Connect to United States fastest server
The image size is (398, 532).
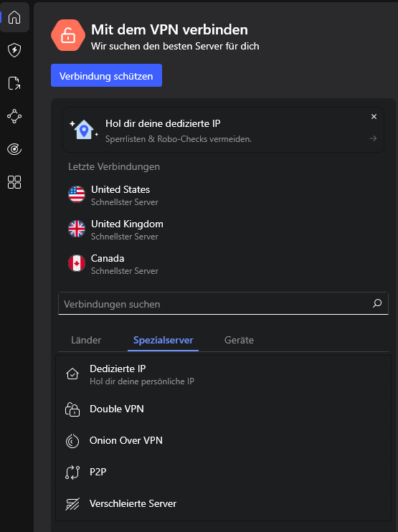[224, 195]
